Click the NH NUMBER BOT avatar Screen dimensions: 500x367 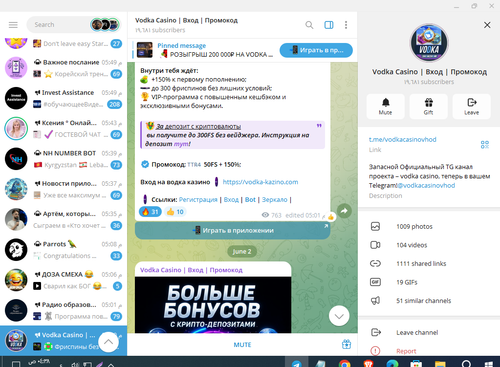click(x=16, y=159)
